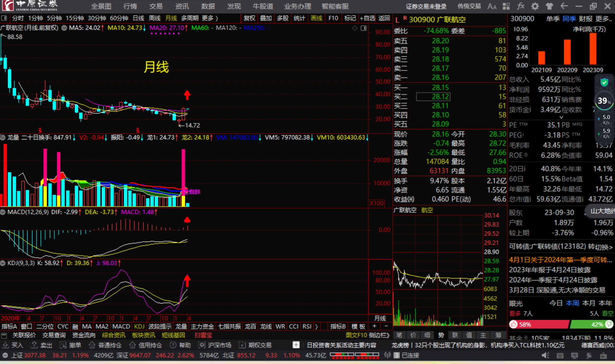Open 传统交易 traditional trading
Image resolution: width=615 pixels, height=364 pixels.
(469, 6)
